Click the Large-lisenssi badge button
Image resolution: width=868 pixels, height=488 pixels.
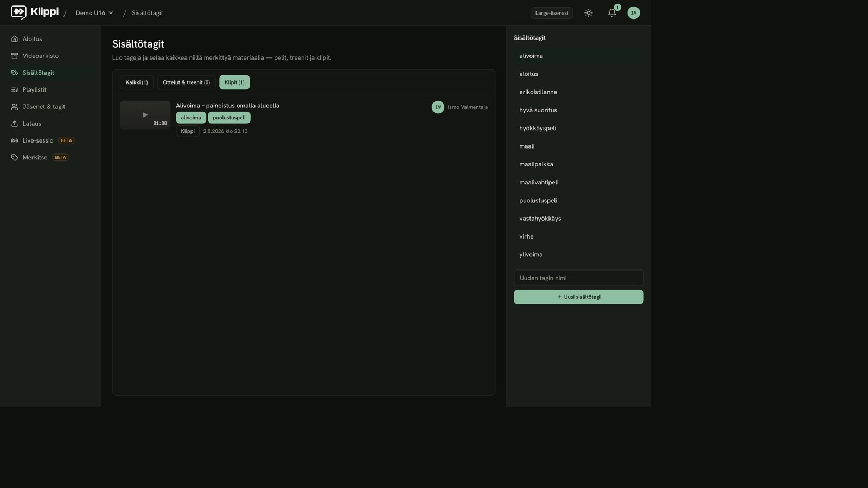point(552,13)
